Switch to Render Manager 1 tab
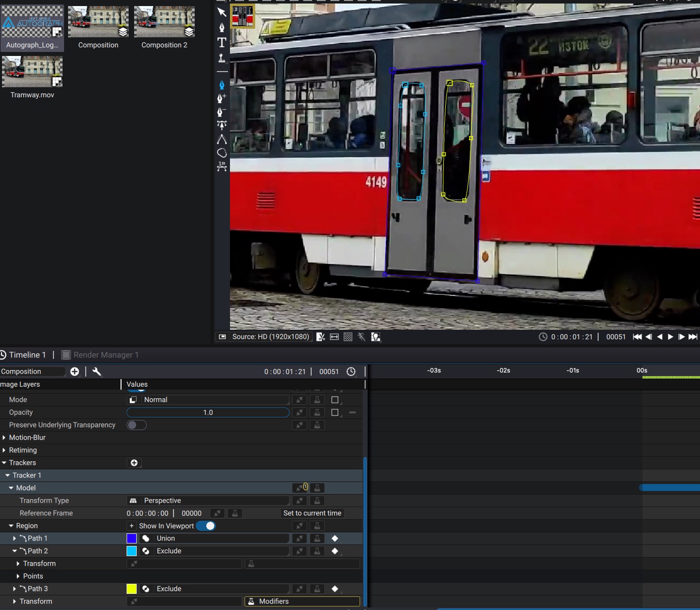The image size is (700, 610). click(100, 355)
